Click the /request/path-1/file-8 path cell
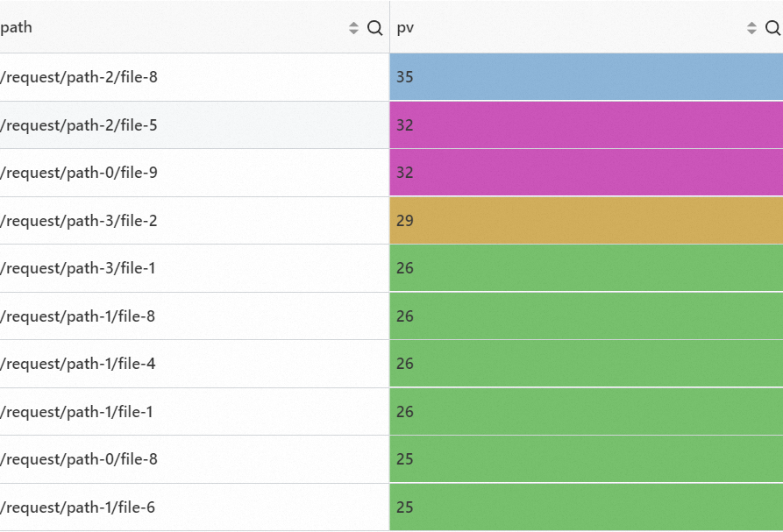 click(x=78, y=316)
